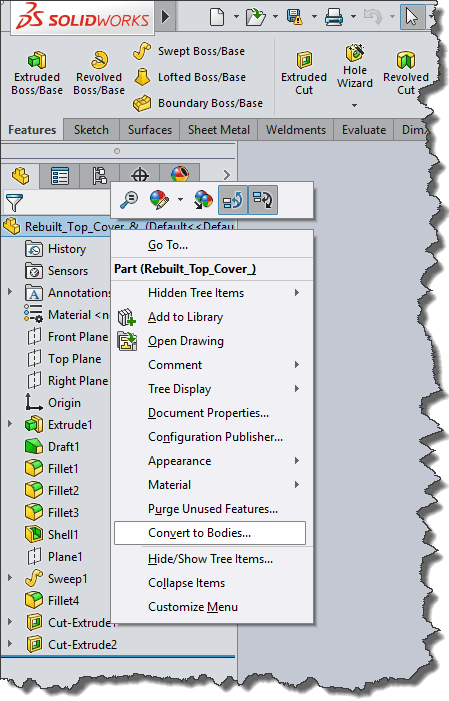This screenshot has width=449, height=701.
Task: Open Hidden Tree Items submenu
Action: pos(212,293)
